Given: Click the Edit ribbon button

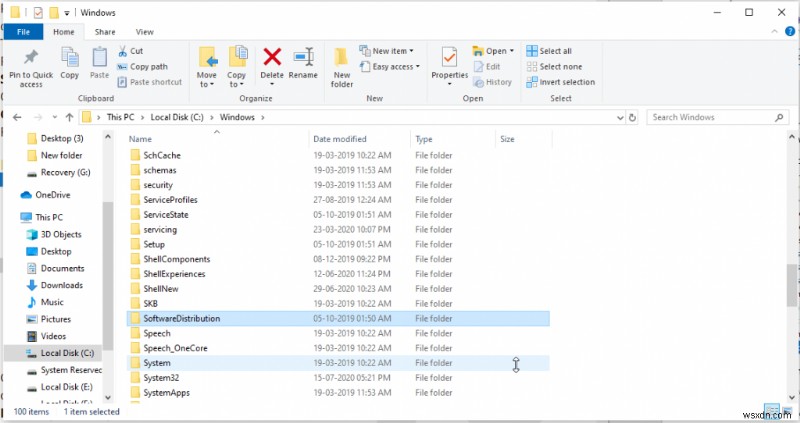Looking at the screenshot, I should coord(487,66).
